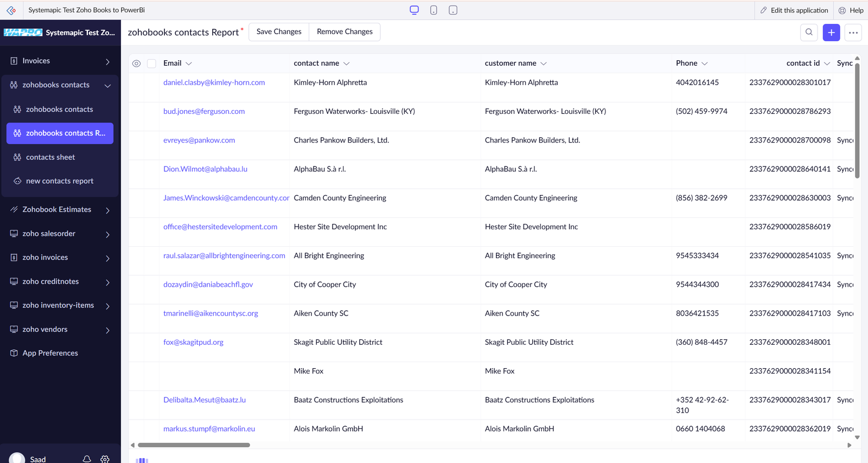Open email markus.stumpf@markolin.eu link

[209, 429]
